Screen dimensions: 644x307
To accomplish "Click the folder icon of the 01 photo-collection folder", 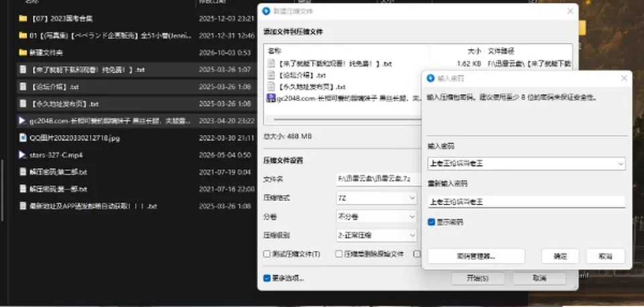I will tap(23, 36).
